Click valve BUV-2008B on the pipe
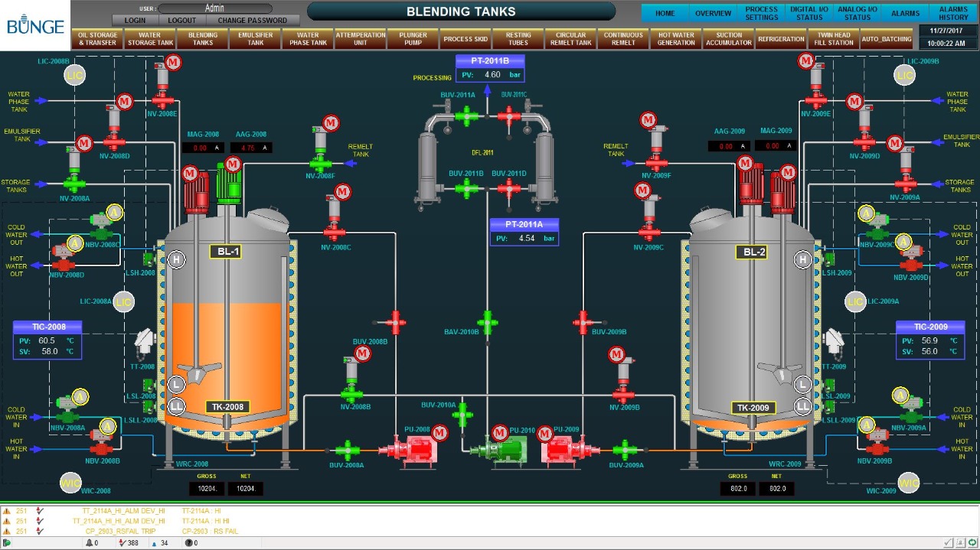 pyautogui.click(x=396, y=322)
